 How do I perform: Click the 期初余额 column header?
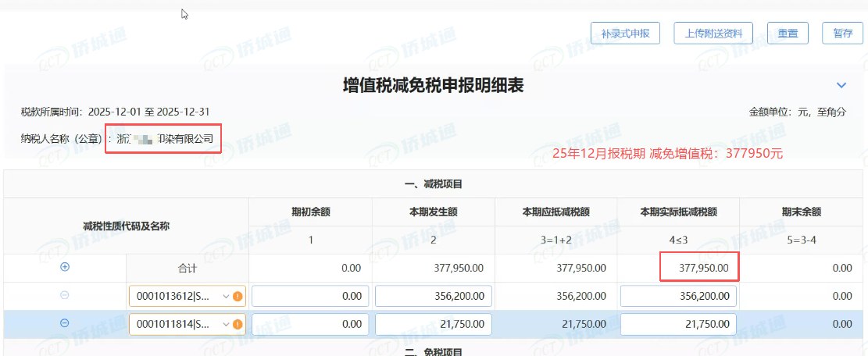(310, 212)
